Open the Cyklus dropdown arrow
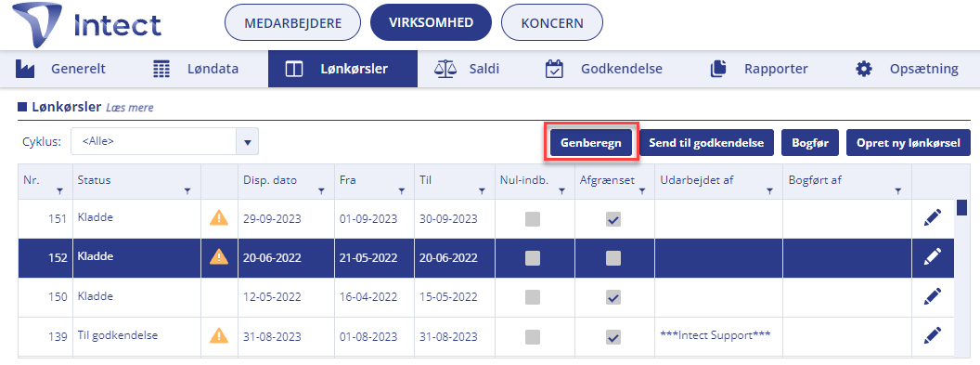This screenshot has height=365, width=980. [x=248, y=142]
